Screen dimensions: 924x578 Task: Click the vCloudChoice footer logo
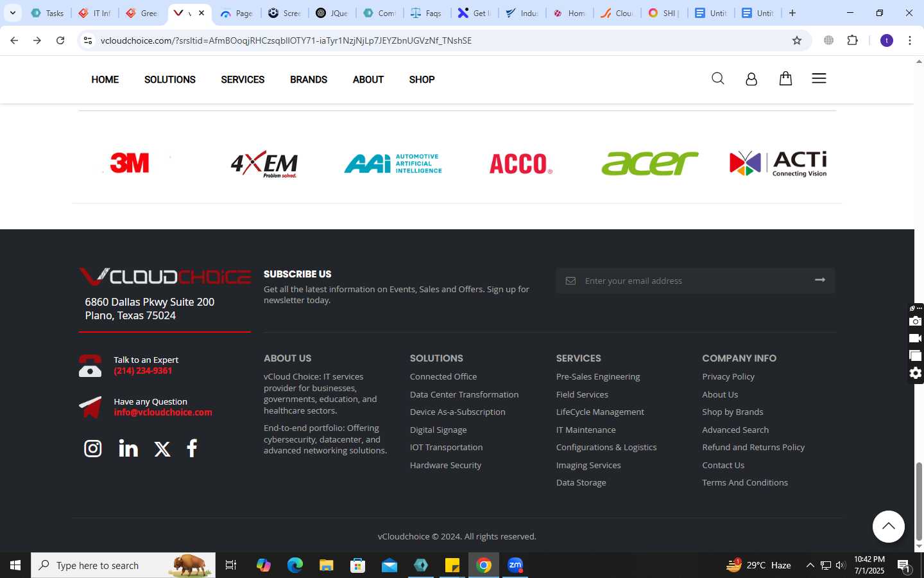[165, 276]
